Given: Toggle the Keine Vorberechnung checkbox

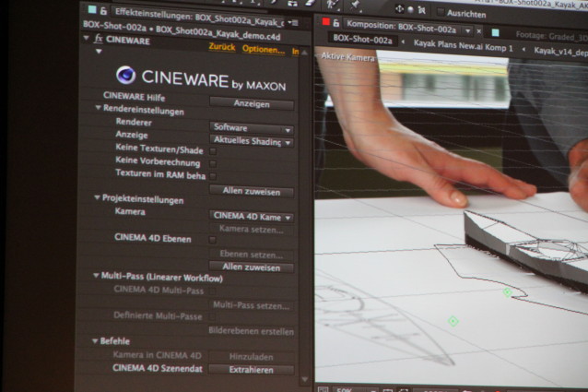Looking at the screenshot, I should 213,164.
